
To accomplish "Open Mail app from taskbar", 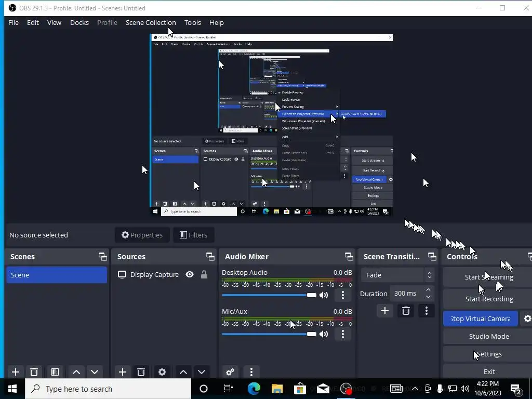I will click(x=323, y=389).
